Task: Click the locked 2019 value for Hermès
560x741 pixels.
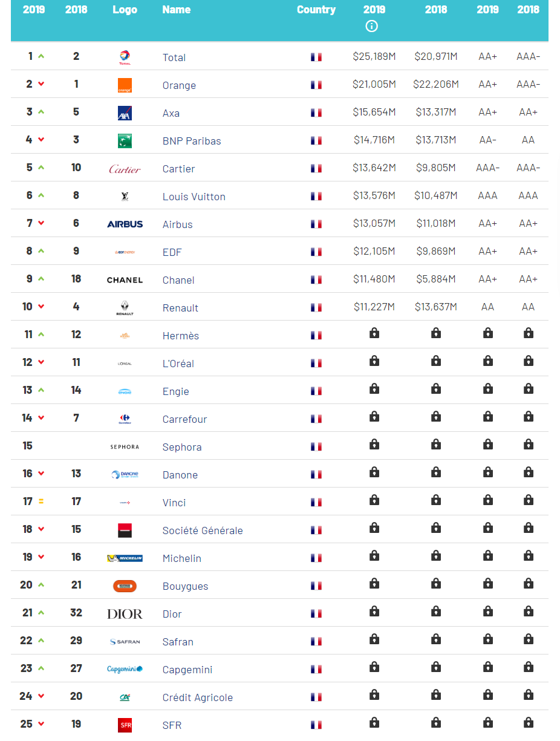Action: click(374, 333)
